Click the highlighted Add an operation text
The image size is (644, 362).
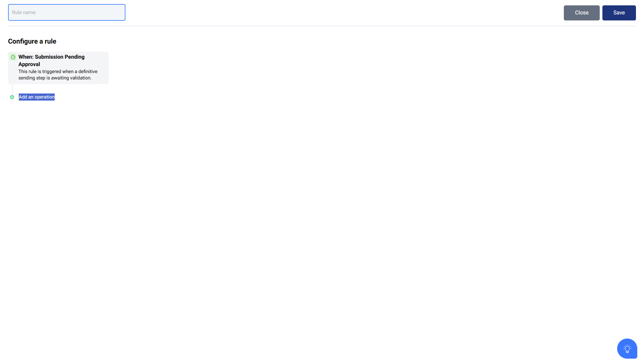pos(37,97)
